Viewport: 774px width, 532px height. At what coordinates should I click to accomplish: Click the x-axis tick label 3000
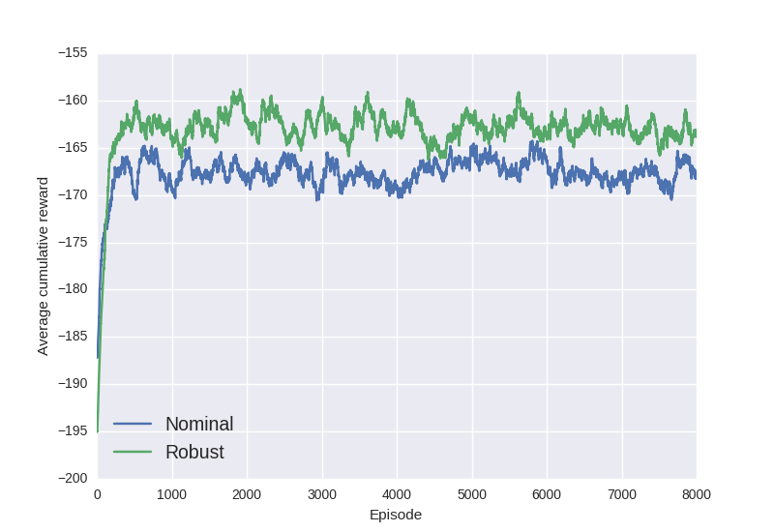322,494
